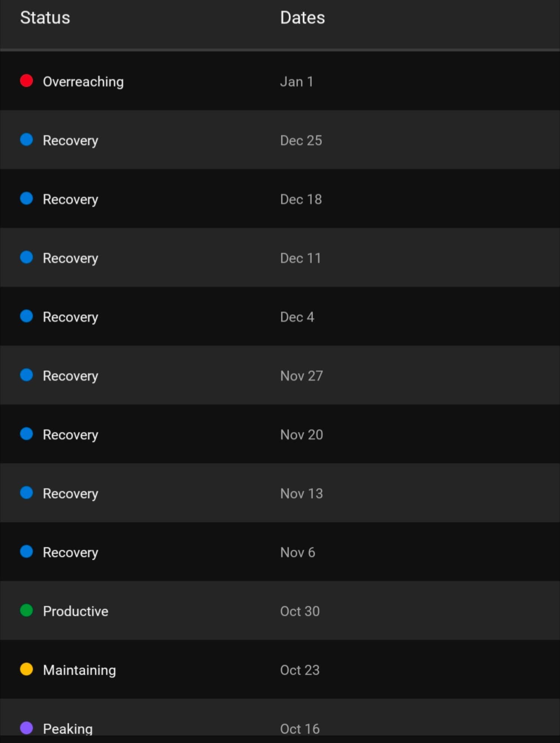
Task: Click the Status column header
Action: pyautogui.click(x=45, y=17)
